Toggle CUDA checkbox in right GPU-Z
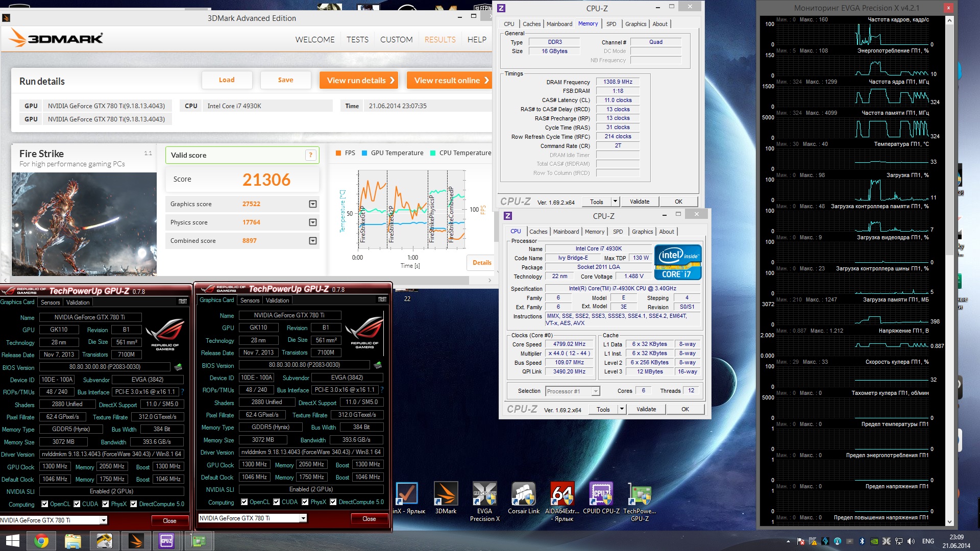The width and height of the screenshot is (980, 551). (x=277, y=502)
